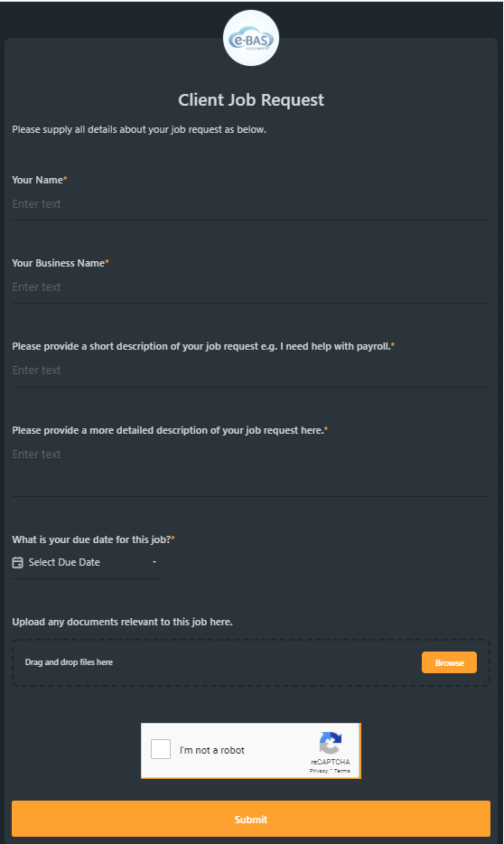Open the reCAPTCHA Privacy link

point(319,771)
